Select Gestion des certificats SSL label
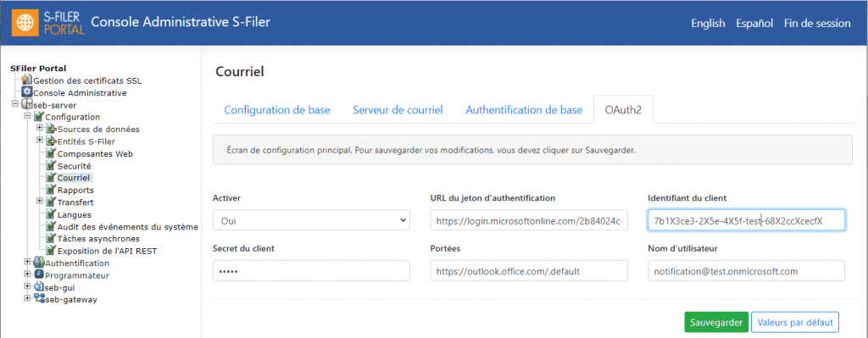868x338 pixels. pyautogui.click(x=87, y=80)
